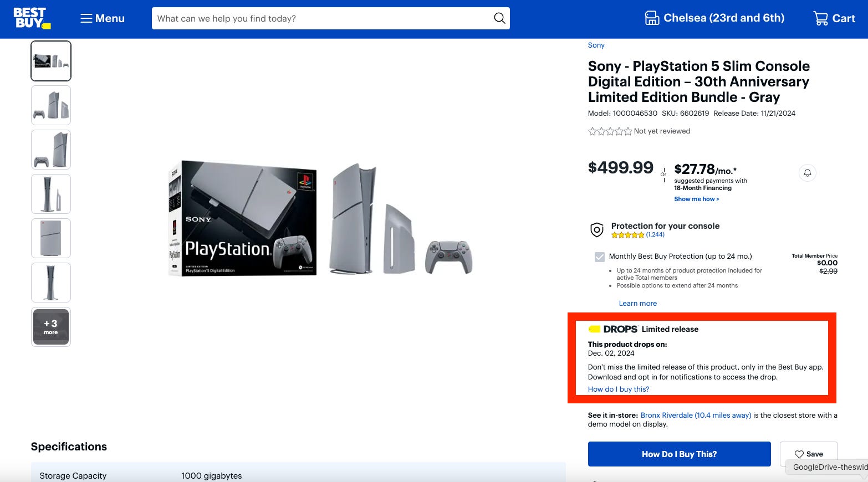Click the yellow DROPS tag icon
The width and height of the screenshot is (868, 482).
[x=595, y=329]
